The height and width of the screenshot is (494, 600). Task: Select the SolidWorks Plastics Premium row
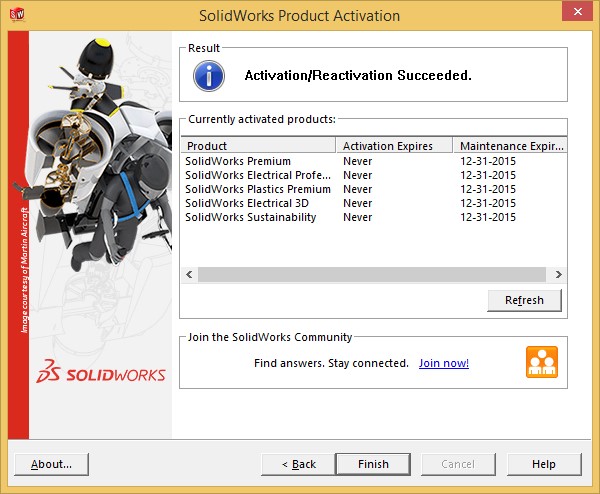click(374, 189)
